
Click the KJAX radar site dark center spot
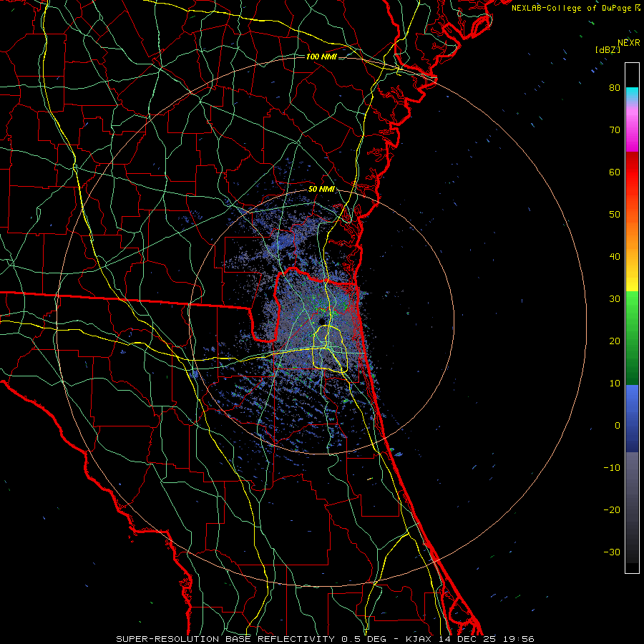coord(321,321)
